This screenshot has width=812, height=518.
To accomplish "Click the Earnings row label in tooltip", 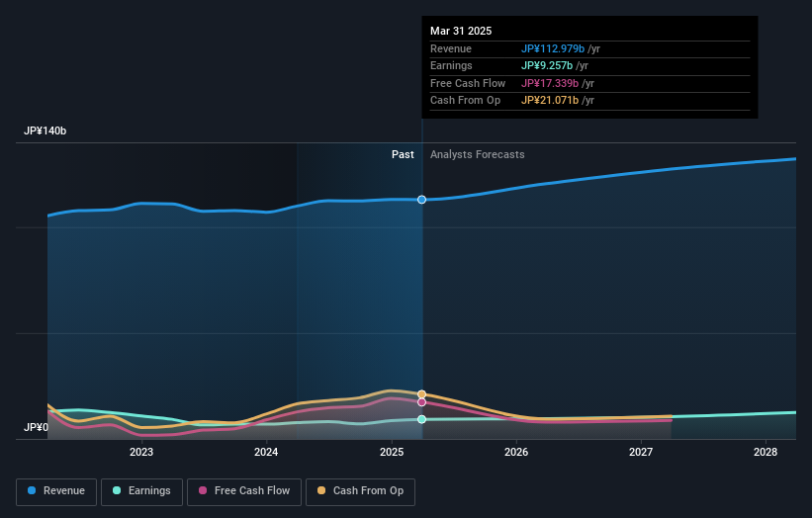I will [451, 65].
